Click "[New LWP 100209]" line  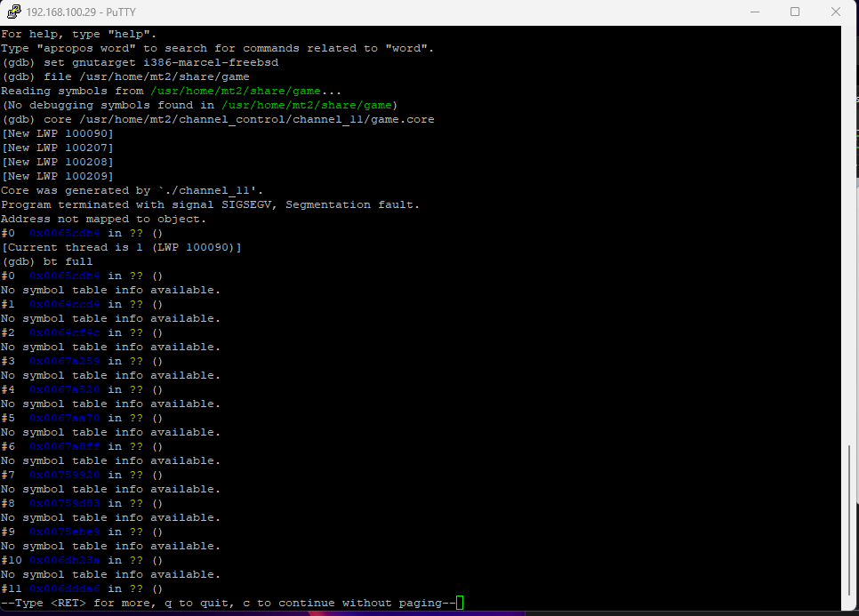pyautogui.click(x=58, y=176)
